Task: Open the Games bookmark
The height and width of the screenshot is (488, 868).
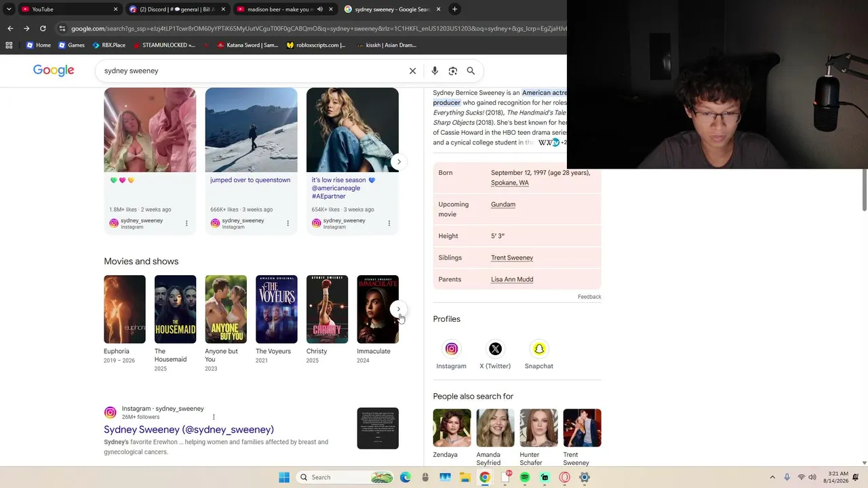Action: point(71,45)
